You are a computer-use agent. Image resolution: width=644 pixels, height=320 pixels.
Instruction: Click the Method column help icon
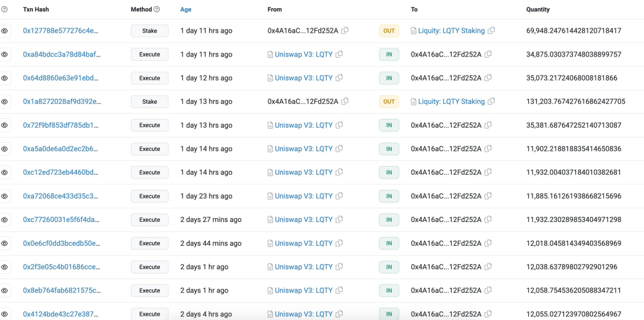point(157,9)
